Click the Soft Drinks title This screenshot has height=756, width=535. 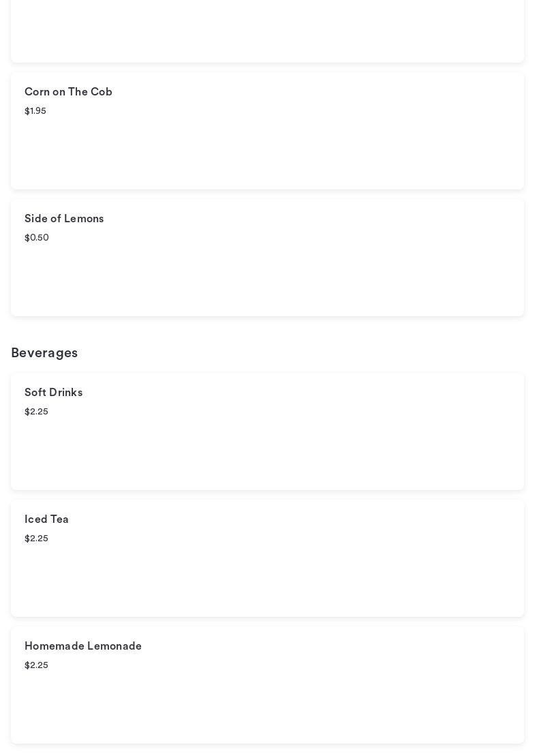pyautogui.click(x=53, y=393)
